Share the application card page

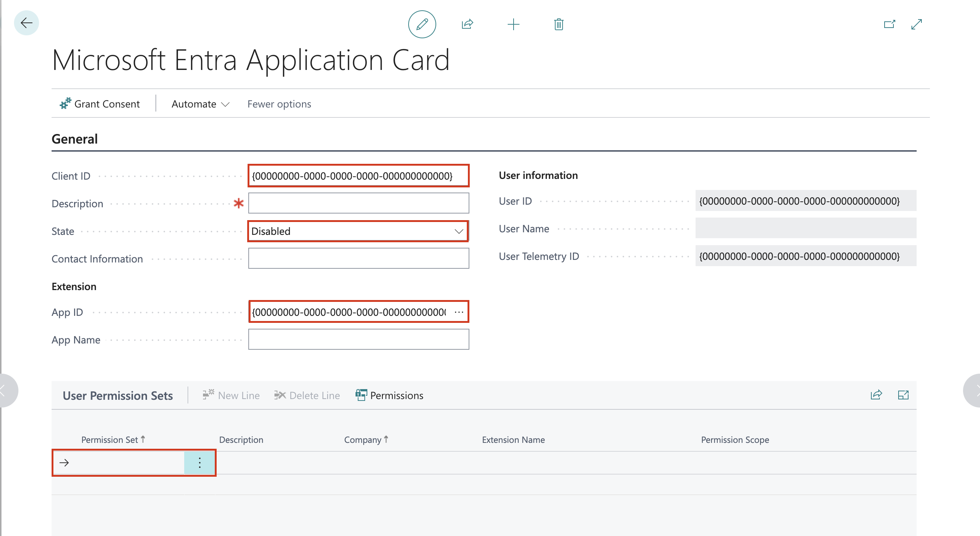(467, 24)
